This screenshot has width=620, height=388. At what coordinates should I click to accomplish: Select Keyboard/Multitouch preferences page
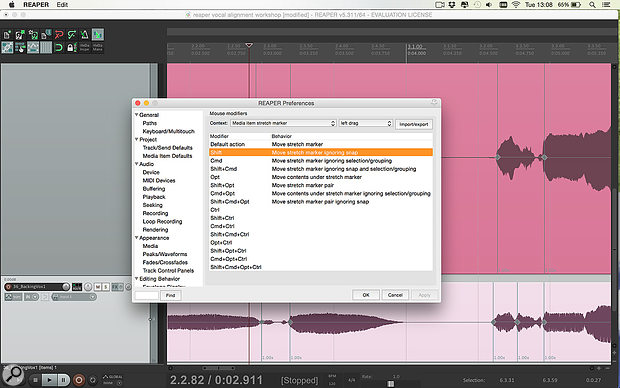(x=168, y=131)
